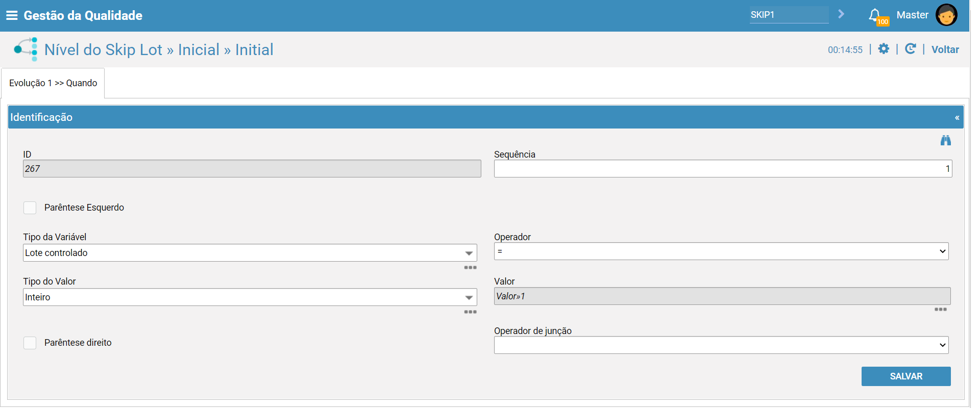
Task: Open the Master user avatar
Action: point(946,15)
